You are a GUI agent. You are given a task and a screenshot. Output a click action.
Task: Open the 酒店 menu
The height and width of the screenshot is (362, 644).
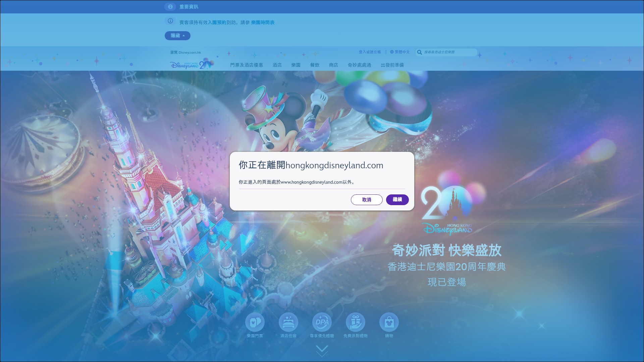coord(277,65)
